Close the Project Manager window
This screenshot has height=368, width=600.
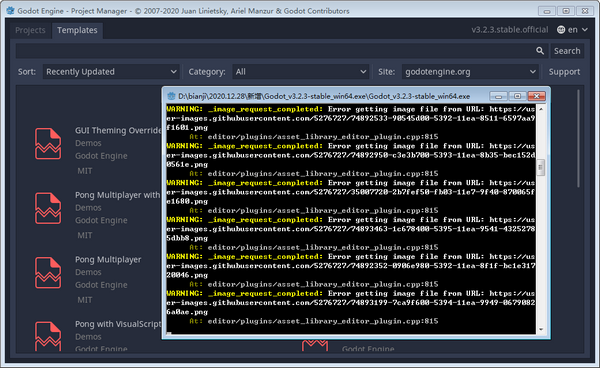[x=585, y=11]
